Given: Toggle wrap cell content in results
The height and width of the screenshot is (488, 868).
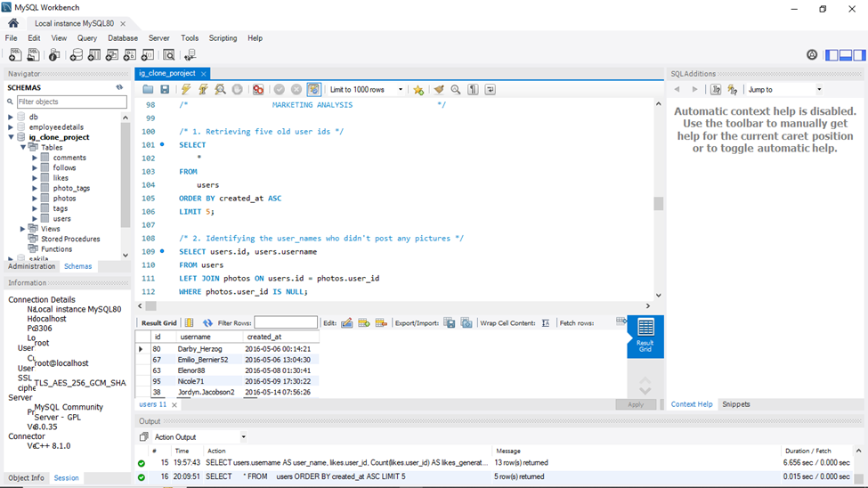Looking at the screenshot, I should (546, 323).
